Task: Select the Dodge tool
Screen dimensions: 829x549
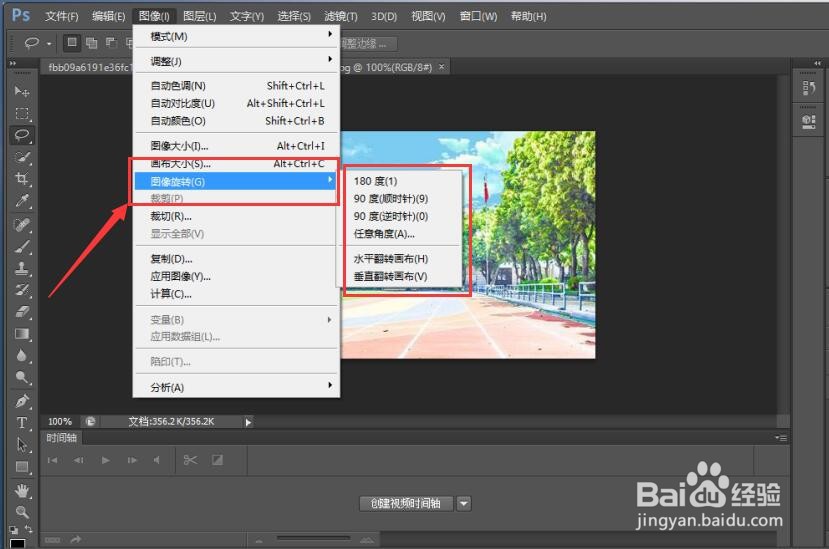Action: (x=22, y=377)
